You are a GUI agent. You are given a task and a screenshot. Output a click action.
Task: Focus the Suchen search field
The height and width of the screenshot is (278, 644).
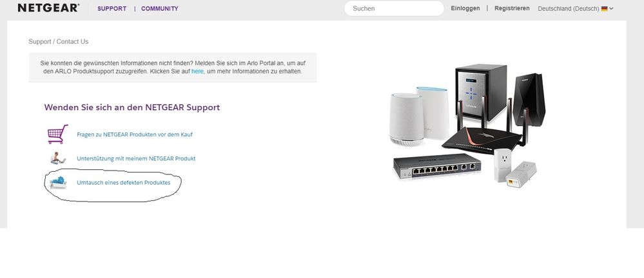pyautogui.click(x=394, y=8)
